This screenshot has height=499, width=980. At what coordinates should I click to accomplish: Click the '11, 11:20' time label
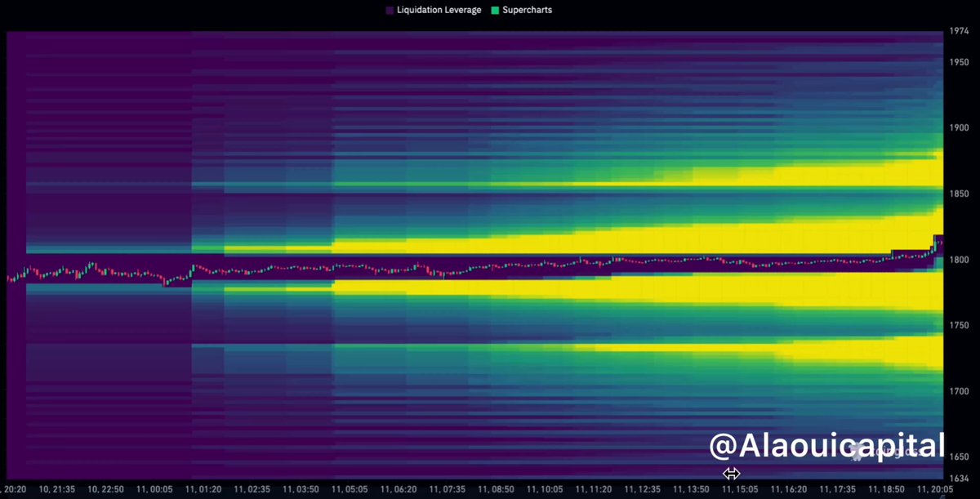594,489
